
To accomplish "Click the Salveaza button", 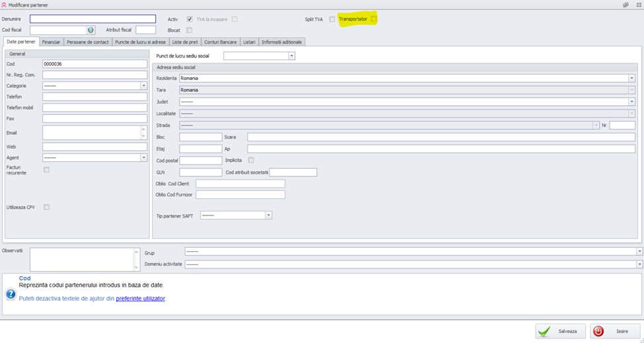I will 560,331.
